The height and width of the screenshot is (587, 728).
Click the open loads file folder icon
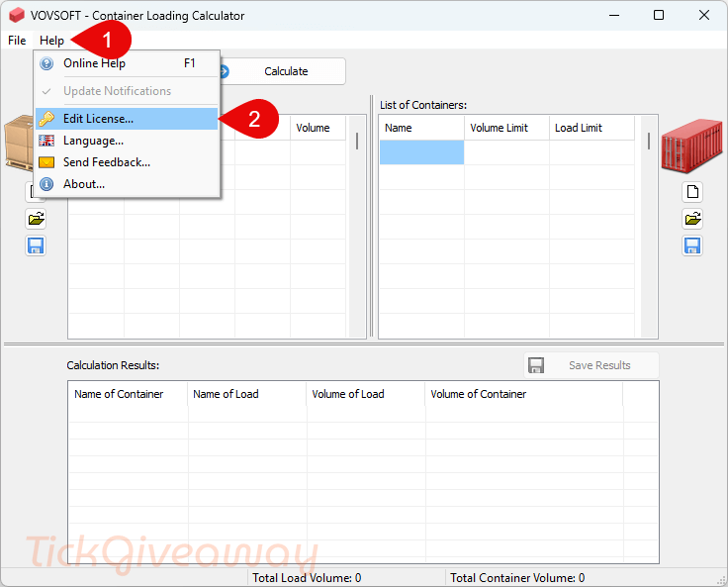(x=36, y=219)
